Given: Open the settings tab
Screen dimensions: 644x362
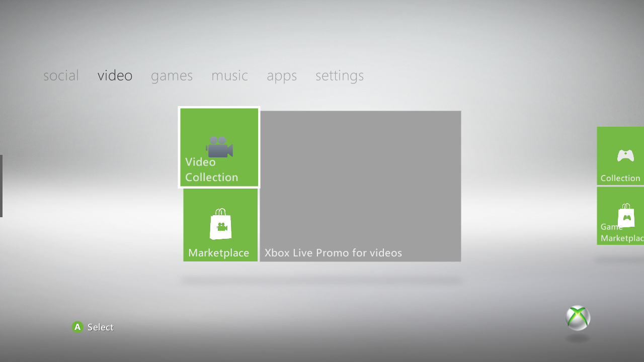Looking at the screenshot, I should point(340,76).
